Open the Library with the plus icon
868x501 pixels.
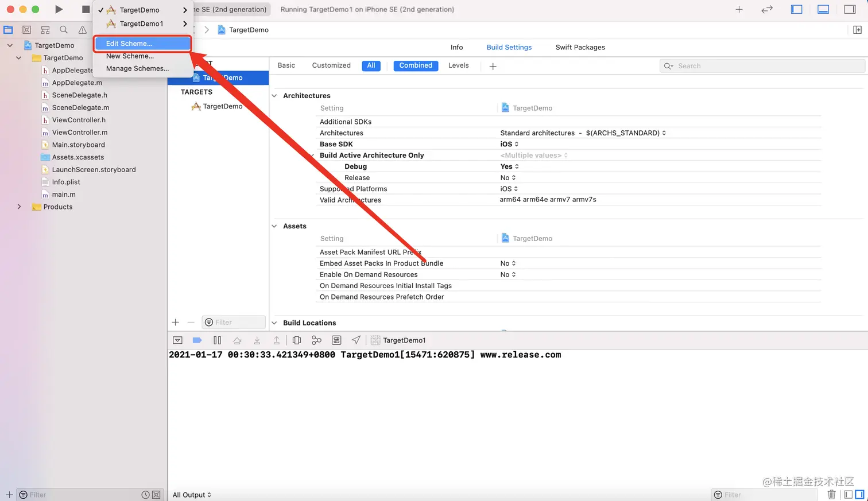coord(739,9)
